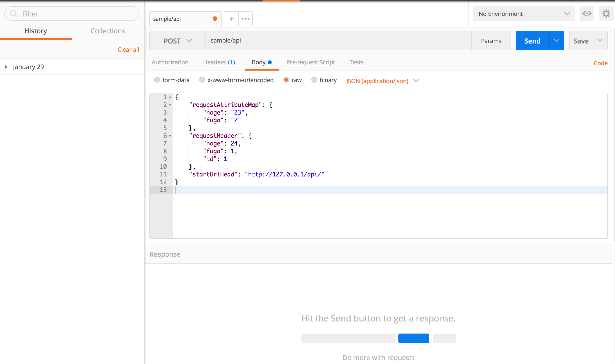
Task: Click the Send button
Action: (x=533, y=41)
